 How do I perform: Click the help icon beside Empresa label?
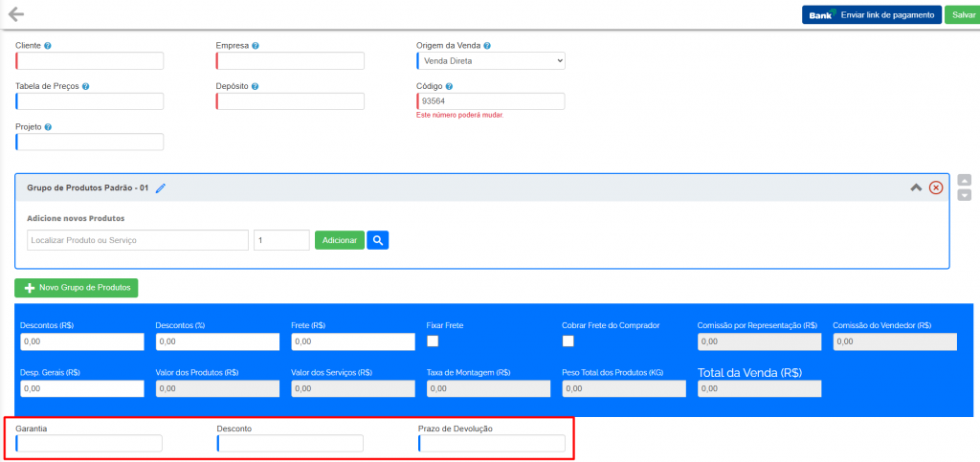coord(256,46)
